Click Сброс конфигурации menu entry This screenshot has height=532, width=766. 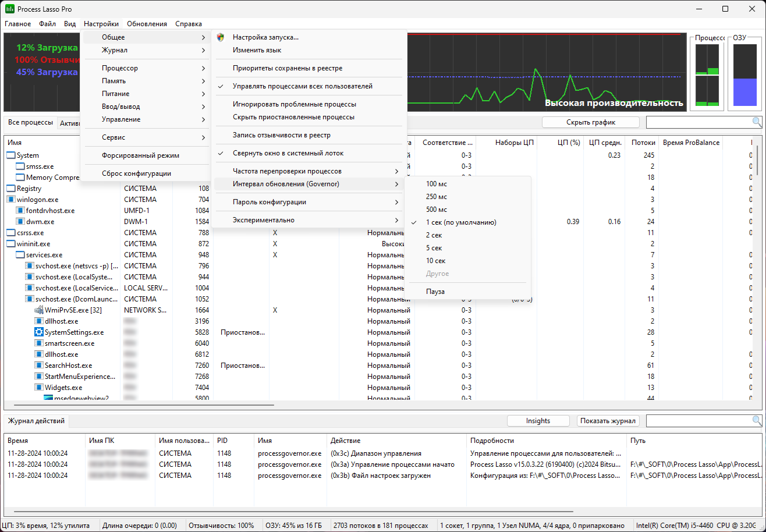click(146, 173)
